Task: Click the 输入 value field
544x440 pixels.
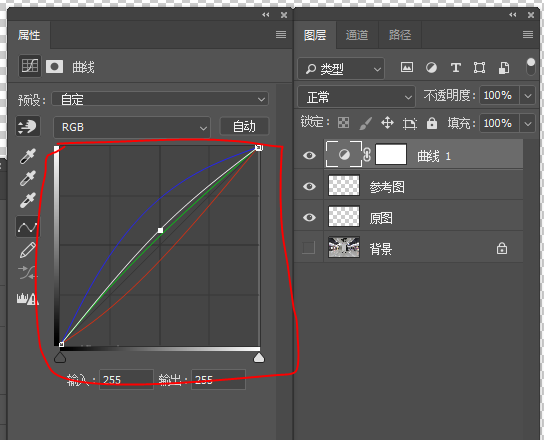Action: tap(126, 380)
